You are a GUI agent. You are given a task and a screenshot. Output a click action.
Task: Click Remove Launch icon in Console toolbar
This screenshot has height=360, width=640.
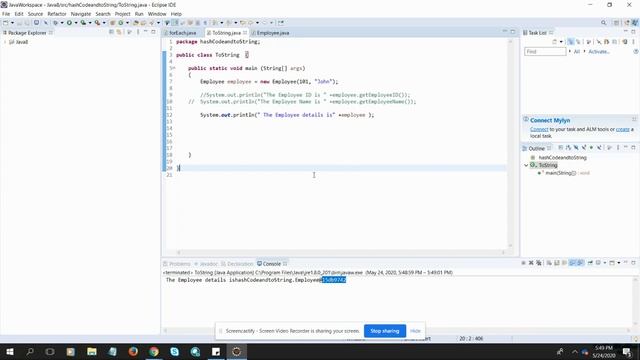(531, 263)
